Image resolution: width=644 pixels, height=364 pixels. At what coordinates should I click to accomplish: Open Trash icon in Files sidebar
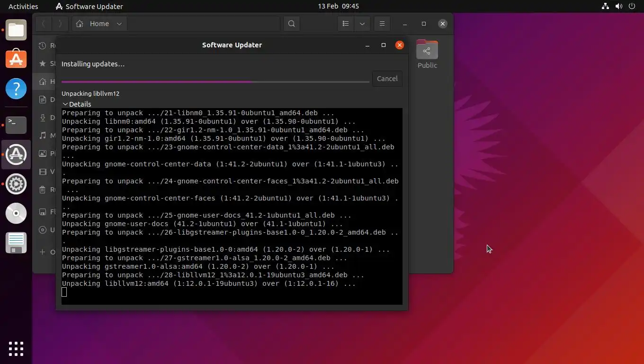click(43, 190)
